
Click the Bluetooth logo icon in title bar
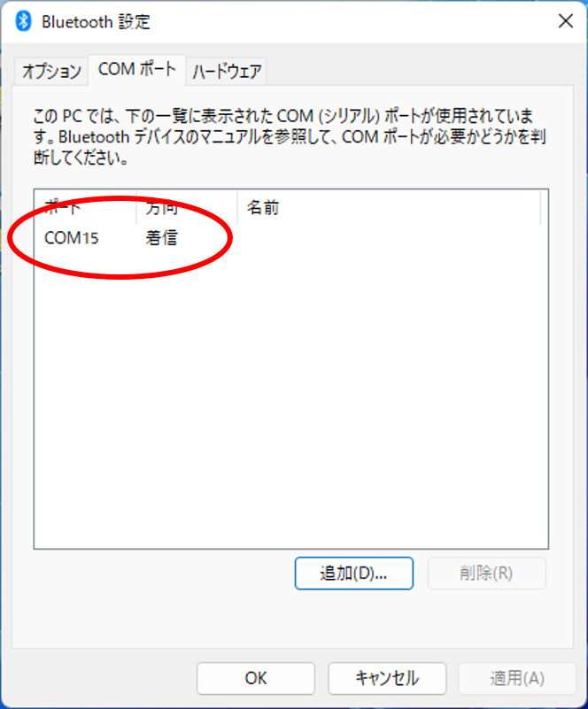point(23,21)
